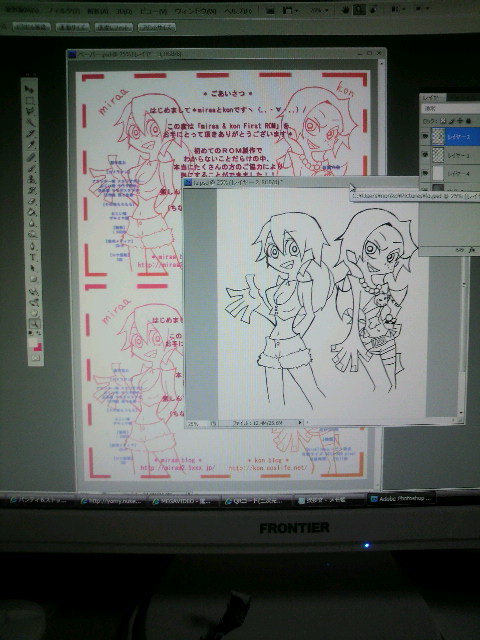The width and height of the screenshot is (480, 640).
Task: Open the Arrange Documents dropdown
Action: pyautogui.click(x=396, y=9)
